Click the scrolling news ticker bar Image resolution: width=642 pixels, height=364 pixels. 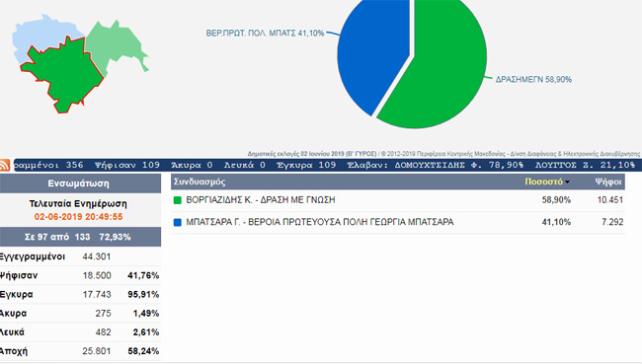coord(328,166)
